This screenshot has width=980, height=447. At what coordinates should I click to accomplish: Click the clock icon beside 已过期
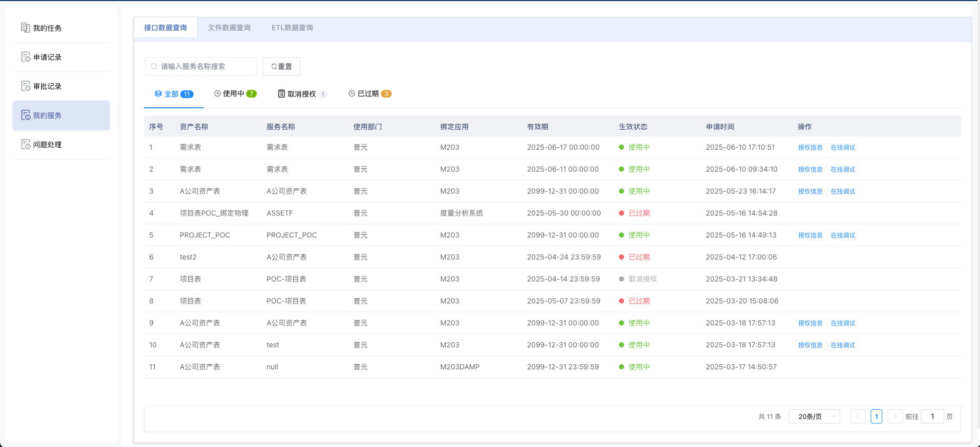click(352, 93)
